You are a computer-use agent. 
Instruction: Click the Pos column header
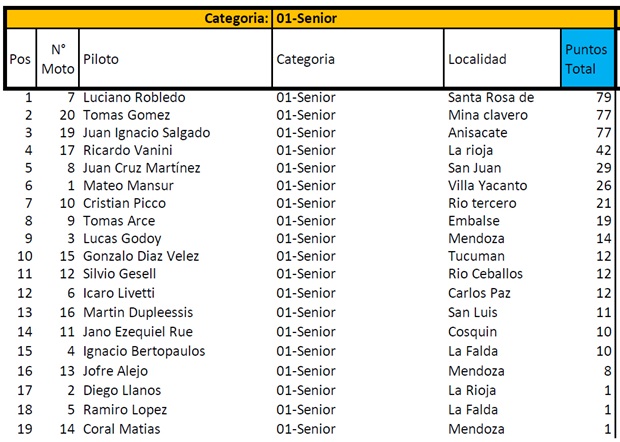pyautogui.click(x=20, y=59)
